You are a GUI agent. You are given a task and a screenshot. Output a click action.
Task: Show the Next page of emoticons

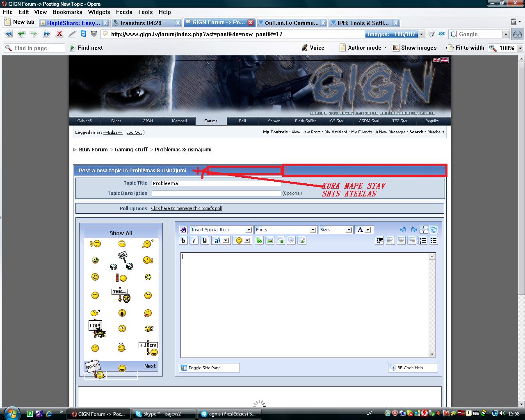pyautogui.click(x=150, y=366)
